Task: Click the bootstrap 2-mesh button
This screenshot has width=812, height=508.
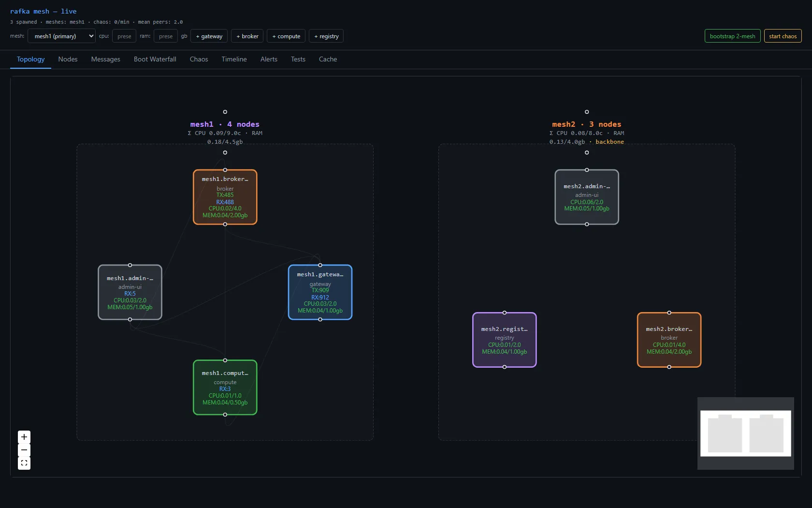Action: pyautogui.click(x=732, y=36)
